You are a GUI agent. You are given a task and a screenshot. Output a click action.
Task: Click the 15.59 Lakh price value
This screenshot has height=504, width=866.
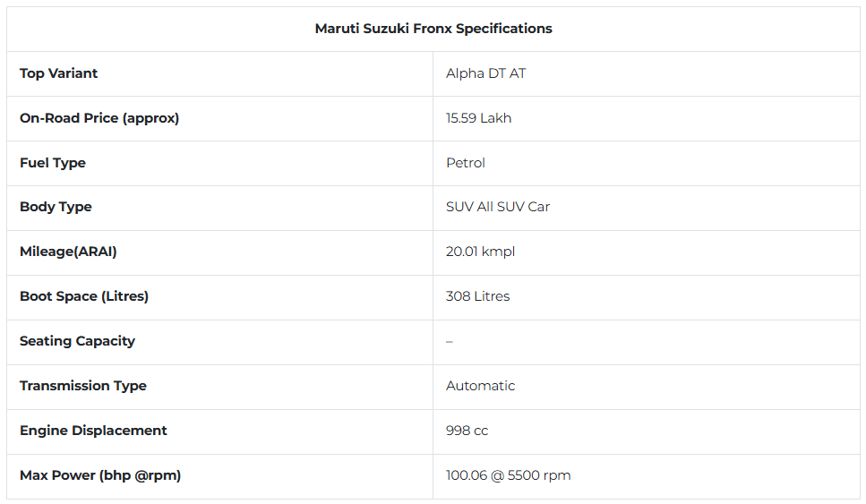pyautogui.click(x=478, y=118)
